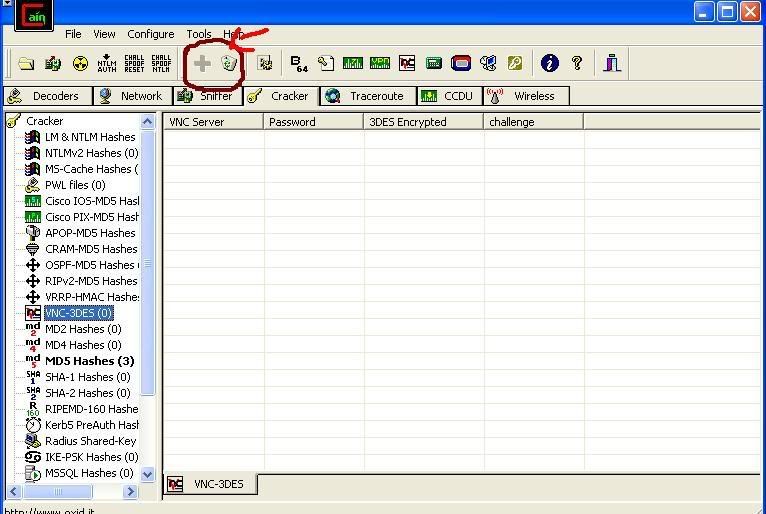Select Kerb5 PreAuth Hashes entry

[x=92, y=425]
